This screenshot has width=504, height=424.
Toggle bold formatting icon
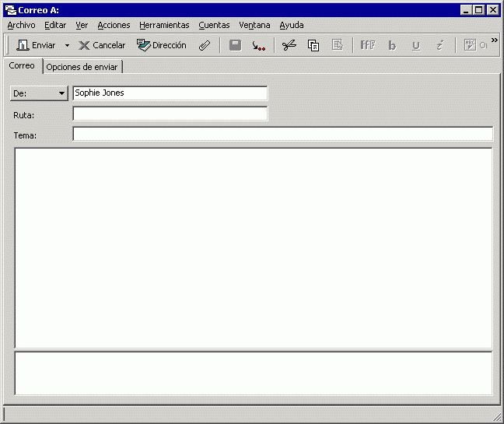click(392, 45)
